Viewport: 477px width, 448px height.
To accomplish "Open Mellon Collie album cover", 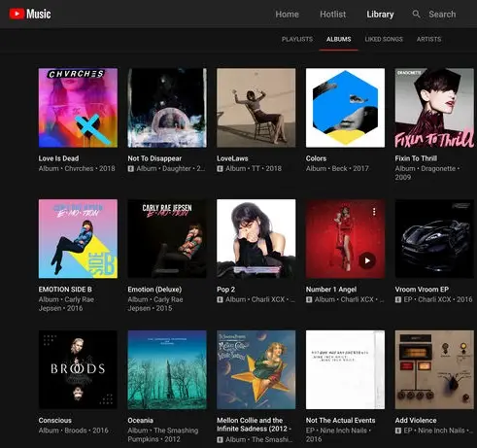I will [x=256, y=369].
